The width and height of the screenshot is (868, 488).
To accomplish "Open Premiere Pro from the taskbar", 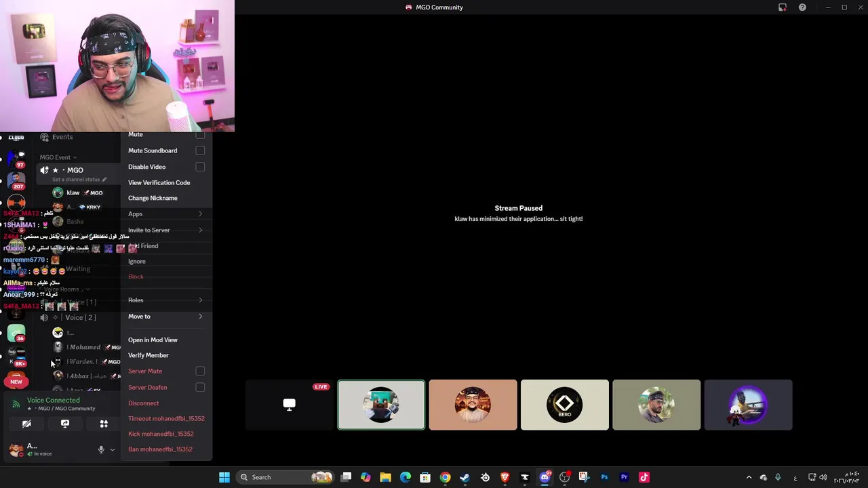I will [624, 477].
